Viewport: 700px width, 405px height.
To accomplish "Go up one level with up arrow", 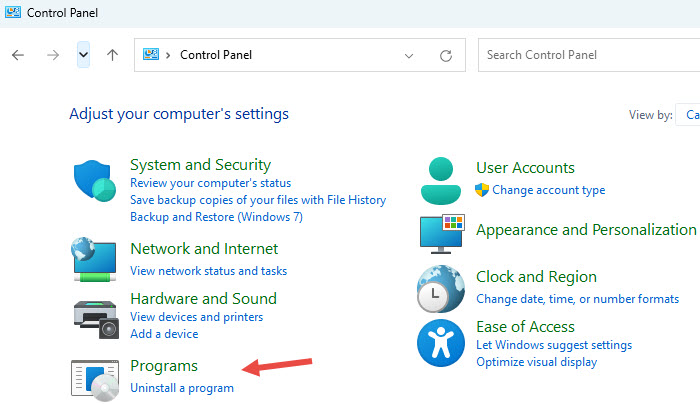I will (112, 55).
